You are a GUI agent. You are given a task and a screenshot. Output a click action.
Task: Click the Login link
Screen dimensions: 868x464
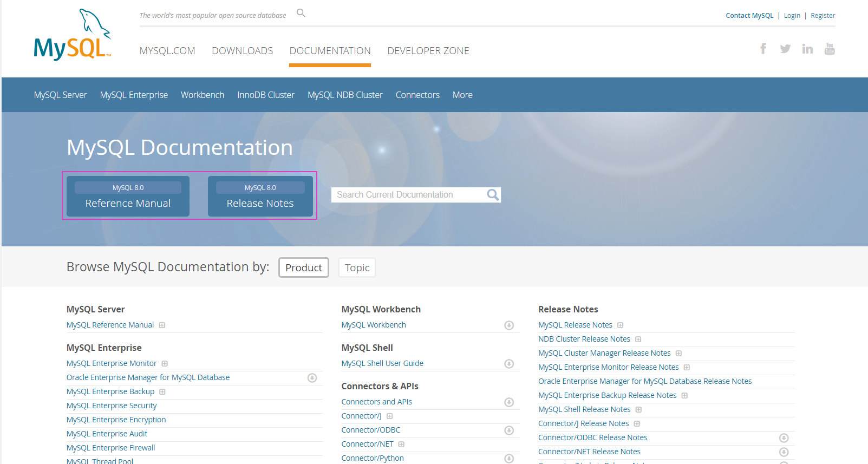click(x=792, y=16)
